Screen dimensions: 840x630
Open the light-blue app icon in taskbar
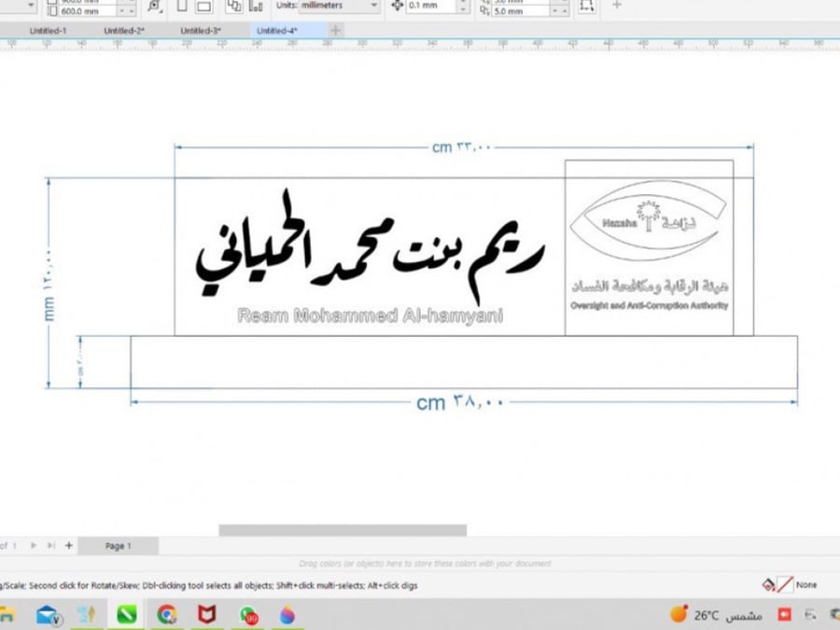click(87, 615)
